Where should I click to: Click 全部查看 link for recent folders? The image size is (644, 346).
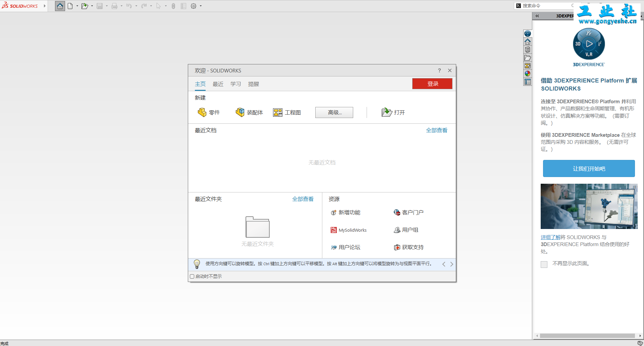[303, 199]
